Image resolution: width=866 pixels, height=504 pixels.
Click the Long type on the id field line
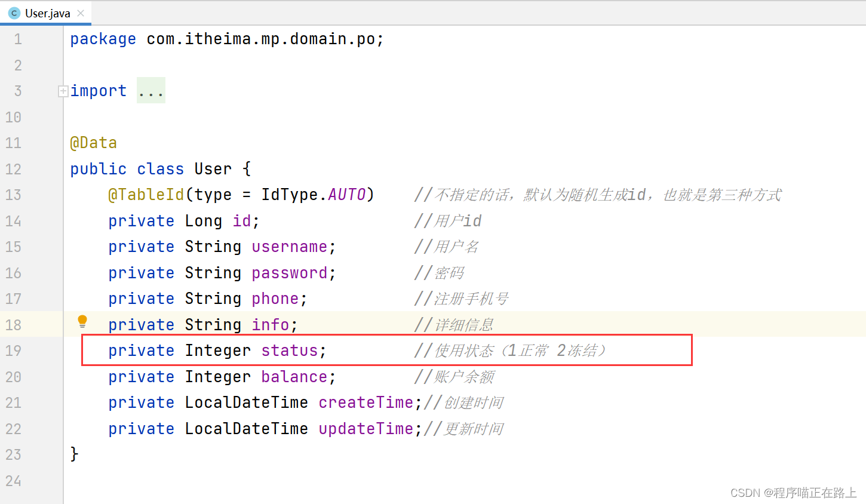click(x=204, y=221)
